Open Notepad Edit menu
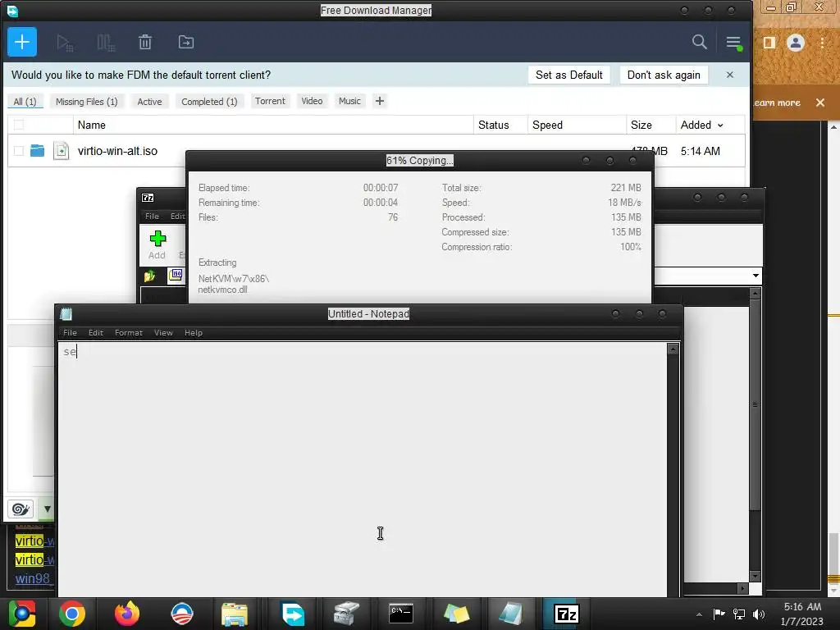The image size is (840, 630). coord(96,333)
